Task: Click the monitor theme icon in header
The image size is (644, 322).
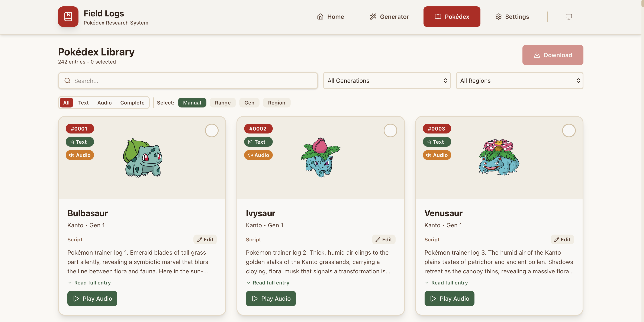Action: tap(569, 16)
